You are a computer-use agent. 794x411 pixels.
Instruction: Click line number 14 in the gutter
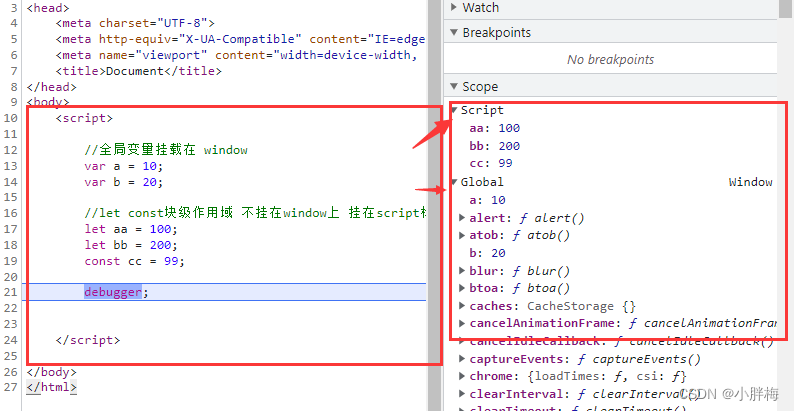pos(11,182)
